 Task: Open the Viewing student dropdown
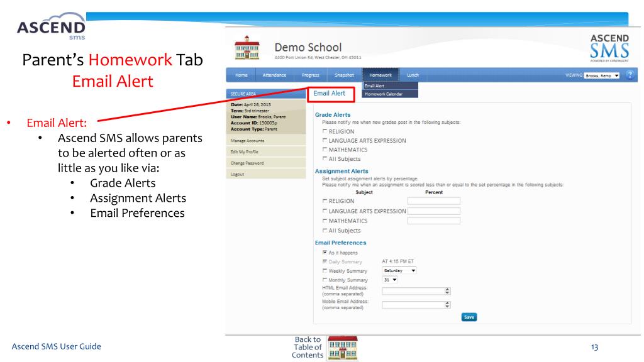click(602, 75)
